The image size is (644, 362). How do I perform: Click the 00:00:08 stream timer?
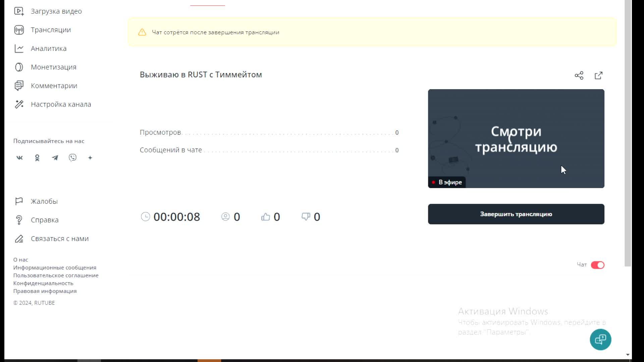point(177,217)
